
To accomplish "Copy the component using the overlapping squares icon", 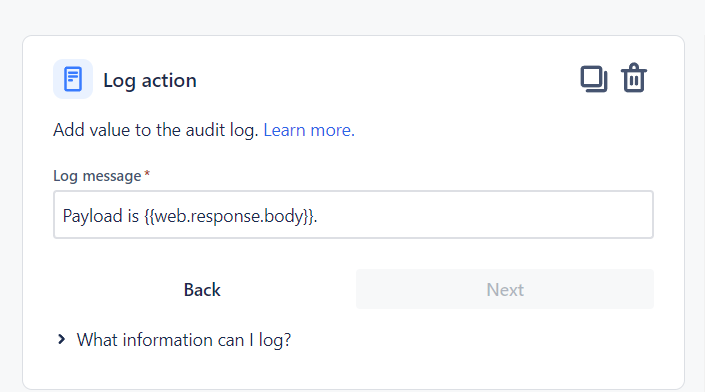I will pyautogui.click(x=594, y=79).
